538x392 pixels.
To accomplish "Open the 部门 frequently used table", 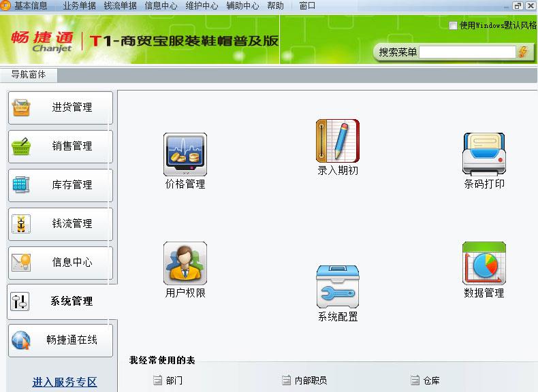I will [x=174, y=380].
